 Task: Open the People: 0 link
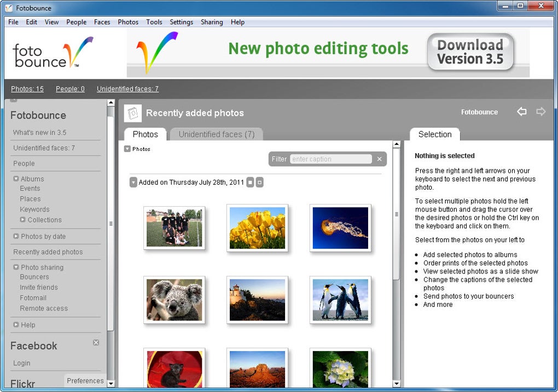click(x=70, y=89)
